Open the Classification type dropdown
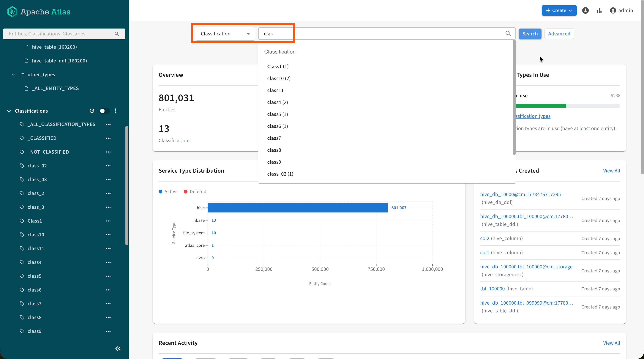Viewport: 644px width, 359px height. (225, 34)
